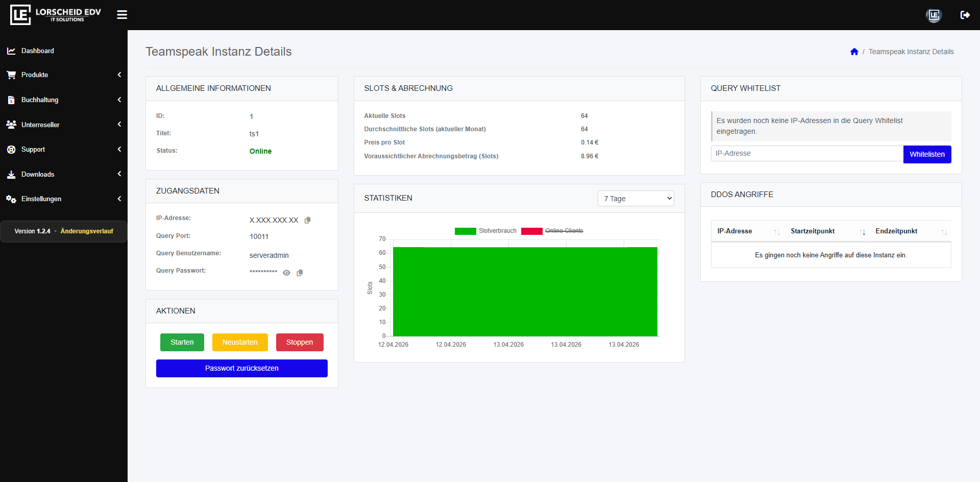Viewport: 980px width, 482px height.
Task: Open the Einstellungen menu item
Action: click(x=64, y=199)
